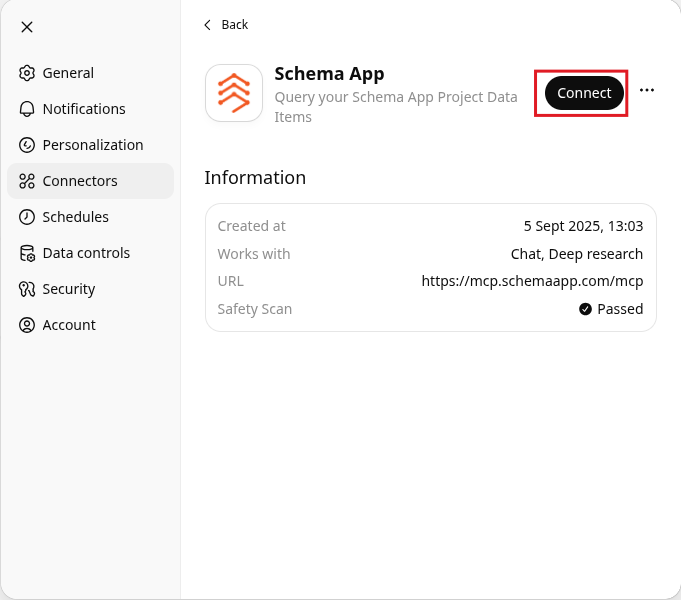Click the Connectors icon in sidebar
This screenshot has width=681, height=600.
tap(27, 181)
